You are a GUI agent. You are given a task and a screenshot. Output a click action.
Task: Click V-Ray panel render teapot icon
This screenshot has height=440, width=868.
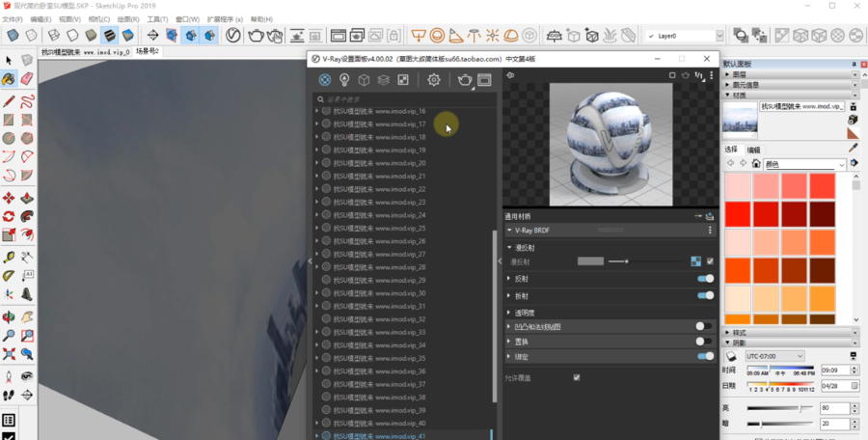(x=465, y=80)
